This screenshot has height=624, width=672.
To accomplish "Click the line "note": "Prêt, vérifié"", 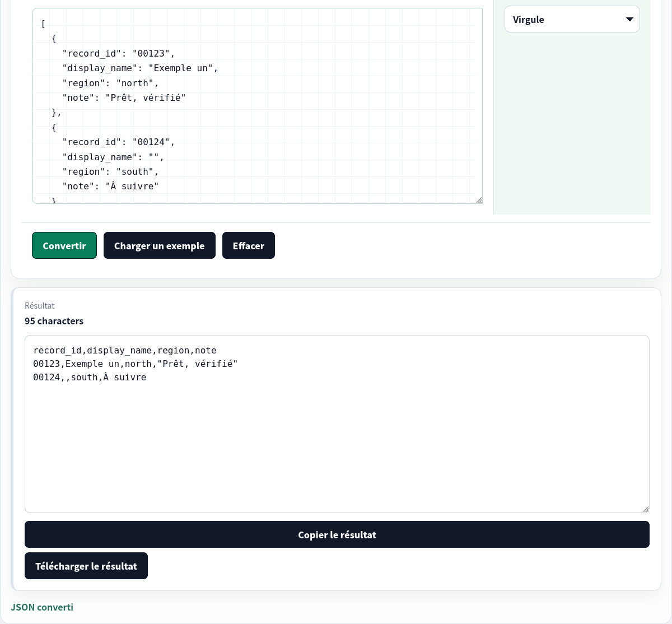I will click(x=124, y=98).
